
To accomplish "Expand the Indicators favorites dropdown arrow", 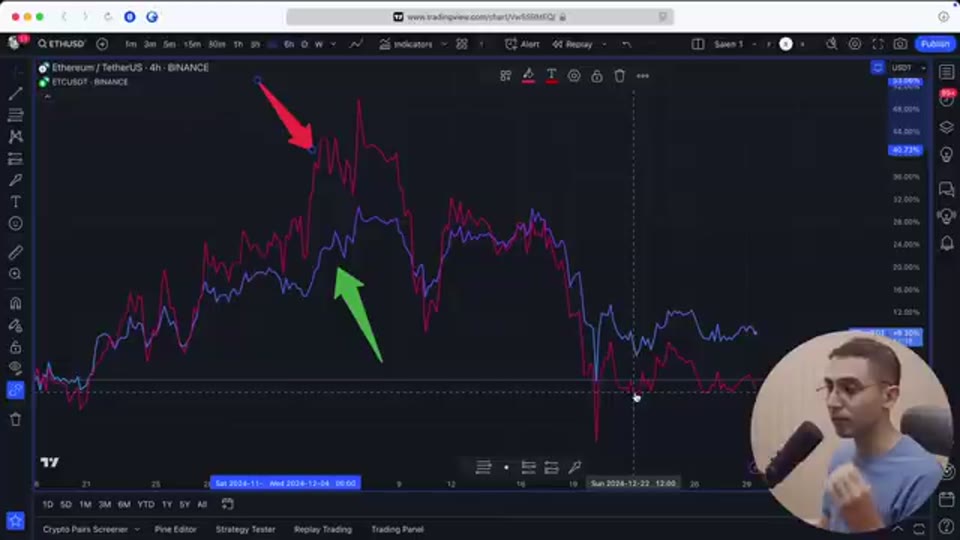I will tap(444, 44).
